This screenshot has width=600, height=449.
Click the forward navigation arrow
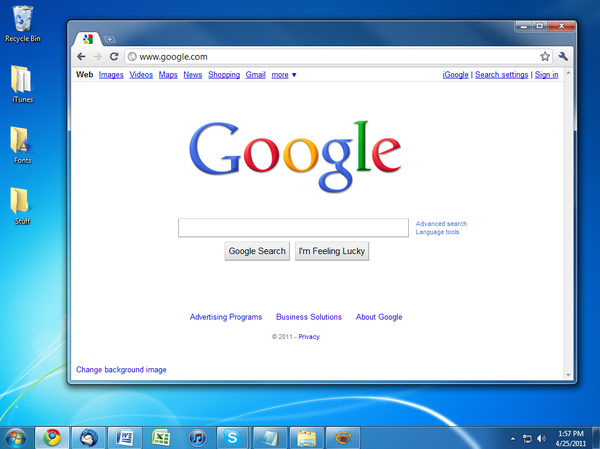tap(98, 57)
